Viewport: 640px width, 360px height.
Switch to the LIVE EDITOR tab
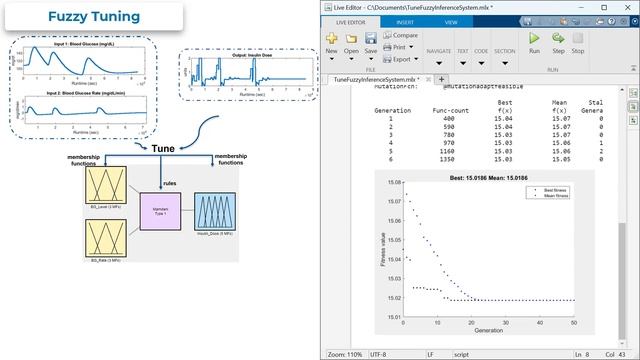click(x=351, y=22)
